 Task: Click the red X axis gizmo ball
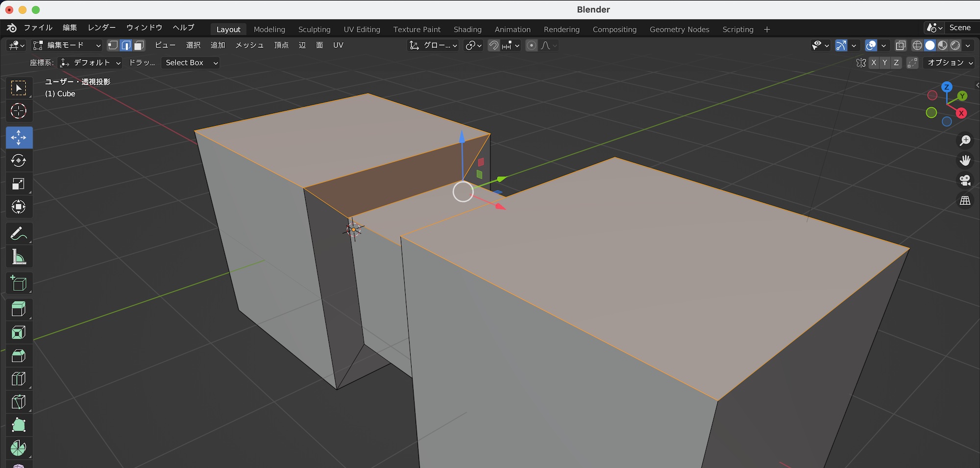pos(961,113)
